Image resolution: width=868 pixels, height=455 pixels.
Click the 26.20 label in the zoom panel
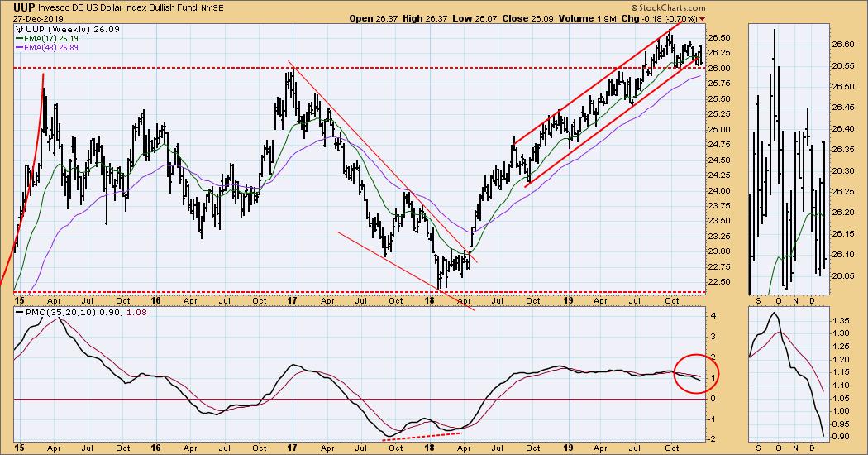[842, 213]
